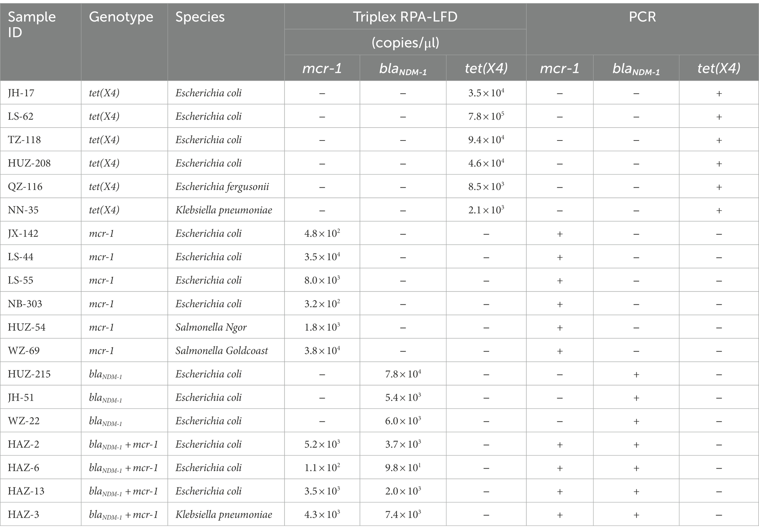Click the HAZ-3 genotype cell
This screenshot has width=759, height=532.
coord(124,515)
